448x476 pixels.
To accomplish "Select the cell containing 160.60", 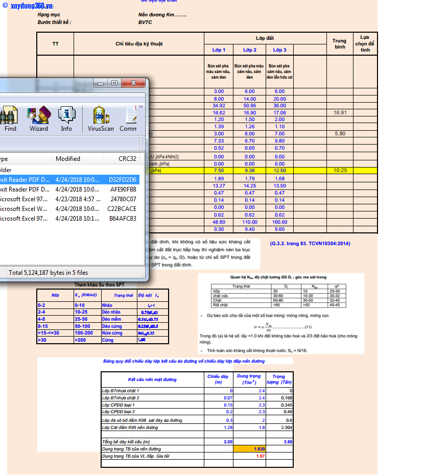I will coord(279,222).
